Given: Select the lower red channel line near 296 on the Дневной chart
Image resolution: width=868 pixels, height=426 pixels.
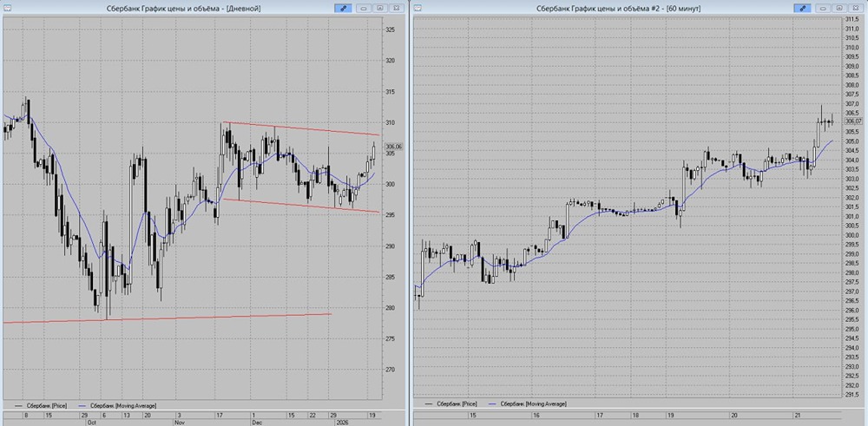Looking at the screenshot, I should (300, 206).
